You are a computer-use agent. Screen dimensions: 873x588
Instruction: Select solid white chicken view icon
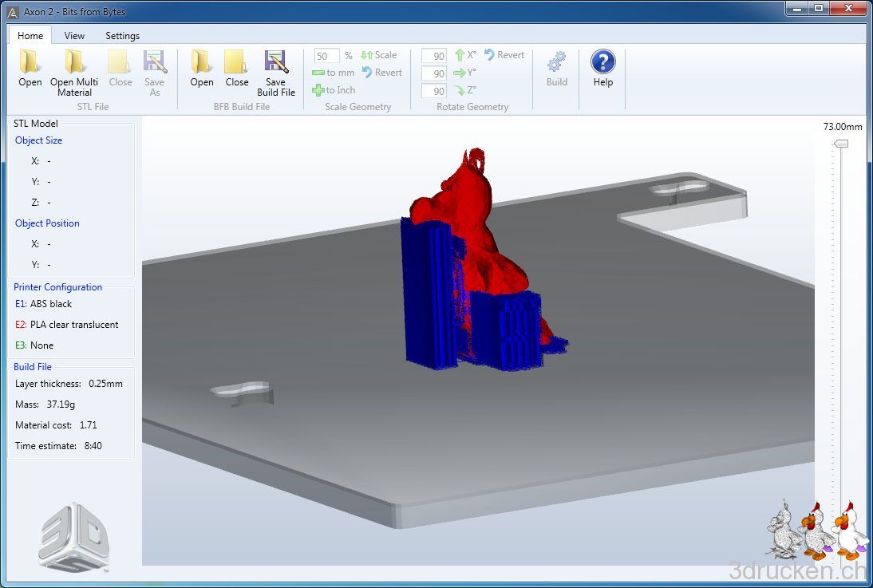(849, 530)
